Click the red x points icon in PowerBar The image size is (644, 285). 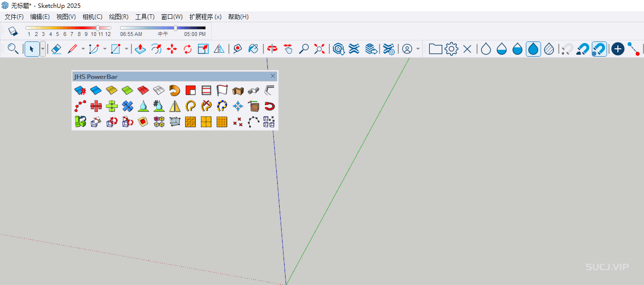pyautogui.click(x=238, y=122)
